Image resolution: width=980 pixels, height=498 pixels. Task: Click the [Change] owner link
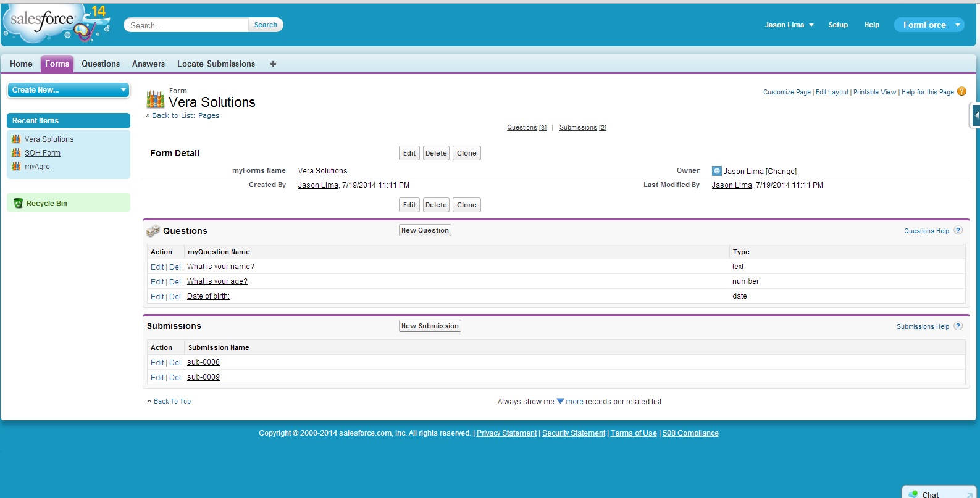[x=781, y=172]
